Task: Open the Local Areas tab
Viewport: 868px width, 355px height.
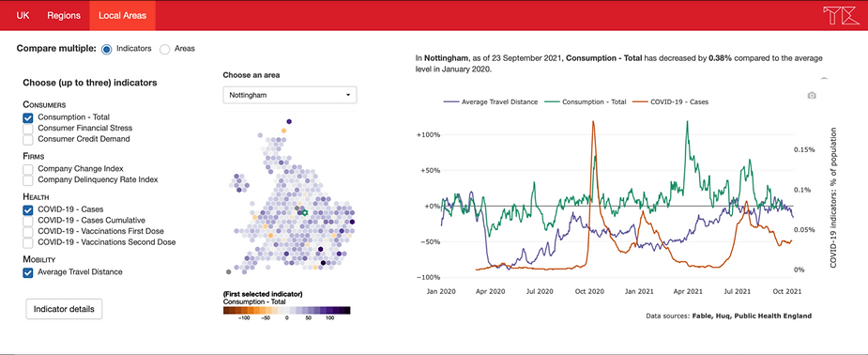Action: 122,16
